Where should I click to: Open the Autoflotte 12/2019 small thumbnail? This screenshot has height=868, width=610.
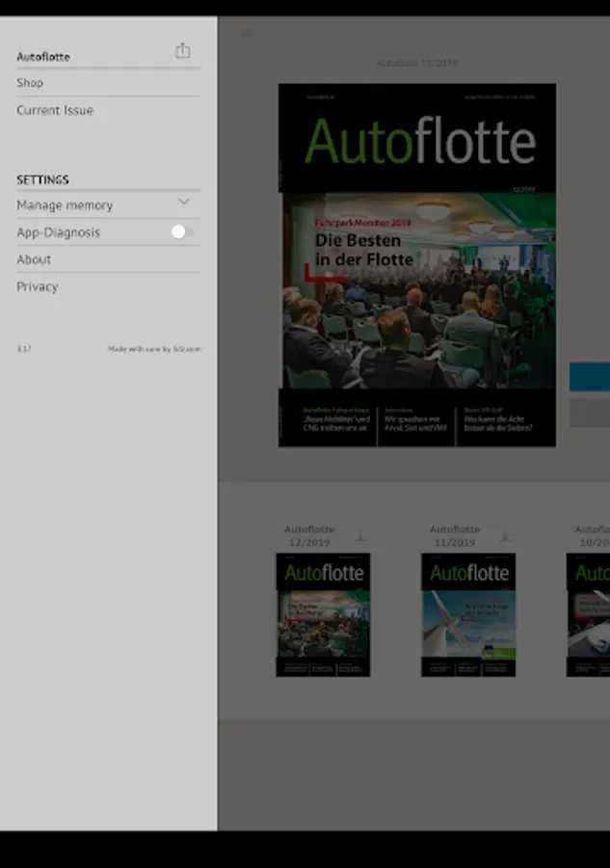[323, 614]
